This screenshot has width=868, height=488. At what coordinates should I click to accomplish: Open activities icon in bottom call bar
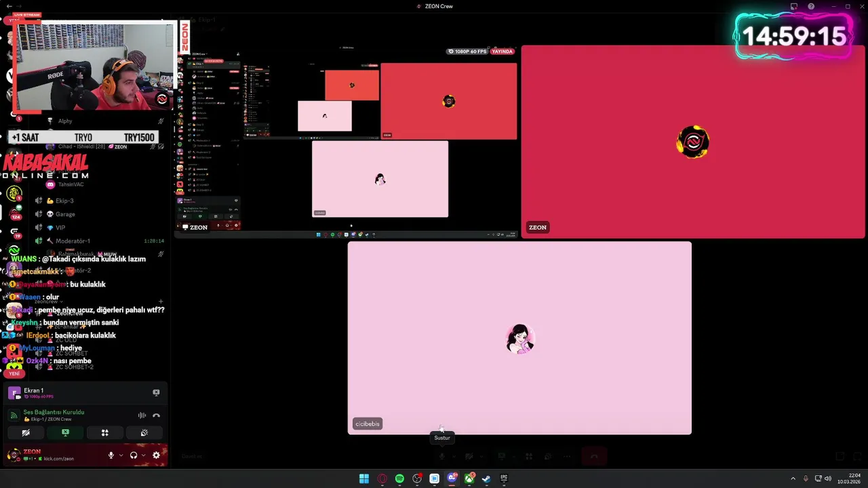[529, 456]
